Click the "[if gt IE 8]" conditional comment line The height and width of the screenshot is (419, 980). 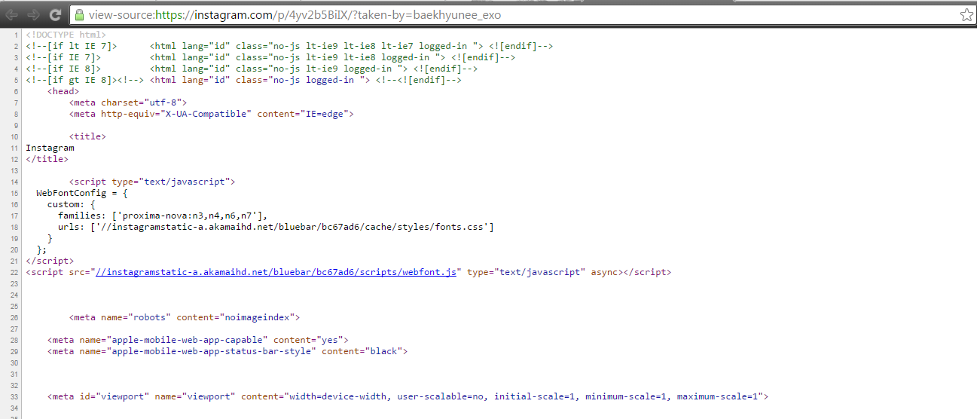(x=243, y=80)
